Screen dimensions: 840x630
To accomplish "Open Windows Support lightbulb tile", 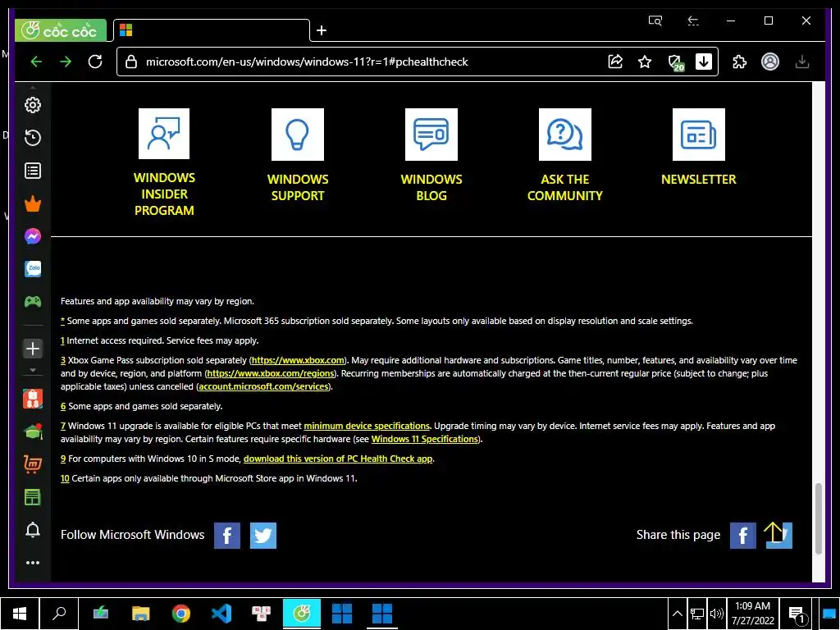I will click(x=298, y=155).
